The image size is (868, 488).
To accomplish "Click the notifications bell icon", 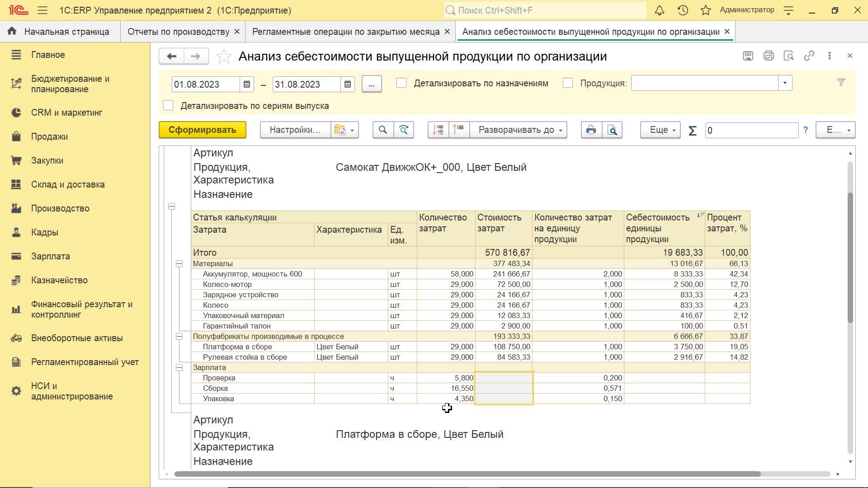I will click(660, 10).
